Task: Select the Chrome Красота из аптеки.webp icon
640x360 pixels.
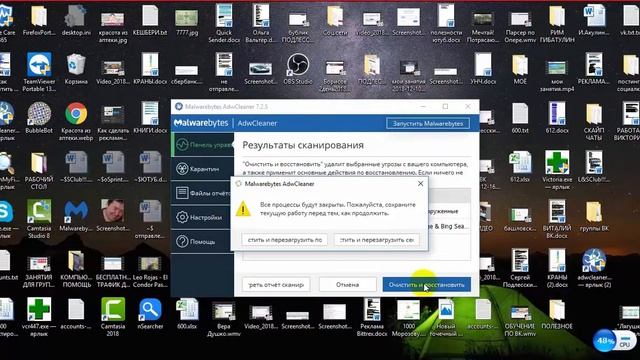Action: click(x=76, y=122)
